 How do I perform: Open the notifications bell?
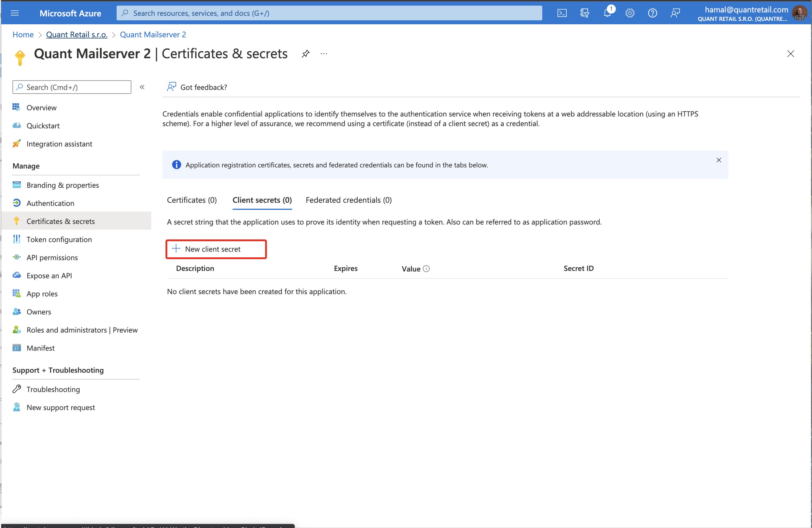(607, 13)
